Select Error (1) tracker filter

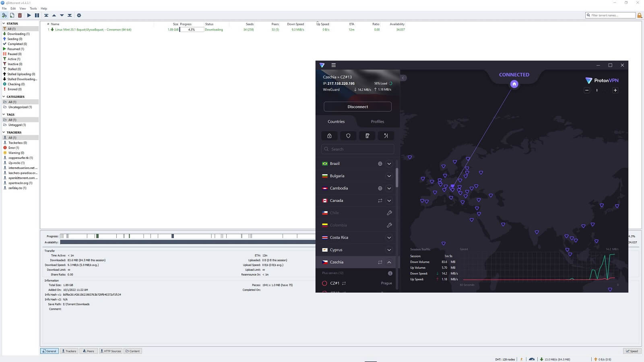[14, 148]
